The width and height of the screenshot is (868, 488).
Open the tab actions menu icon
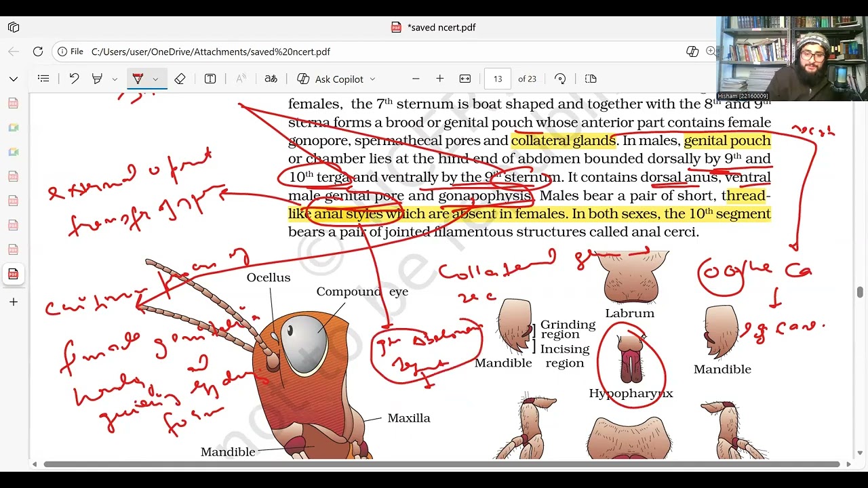pos(14,27)
